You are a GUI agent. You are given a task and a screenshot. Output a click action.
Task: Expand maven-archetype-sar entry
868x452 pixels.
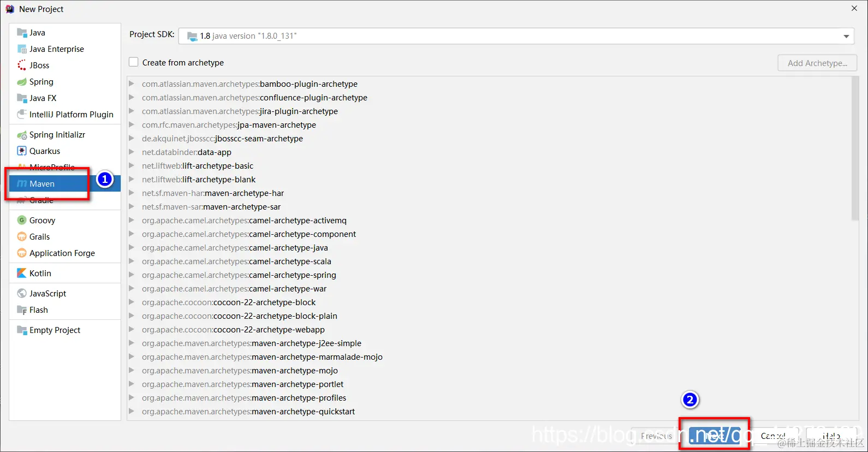[131, 207]
